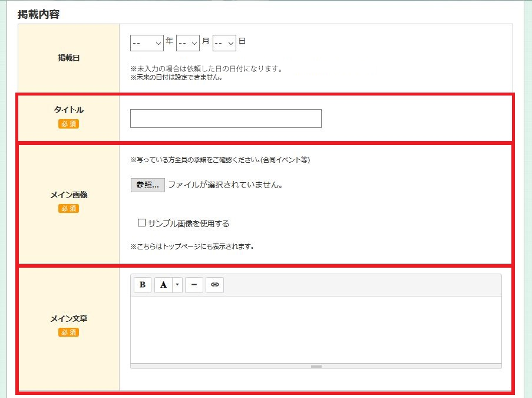
Task: Click the ファイルが選択されていません file status text
Action: 225,185
